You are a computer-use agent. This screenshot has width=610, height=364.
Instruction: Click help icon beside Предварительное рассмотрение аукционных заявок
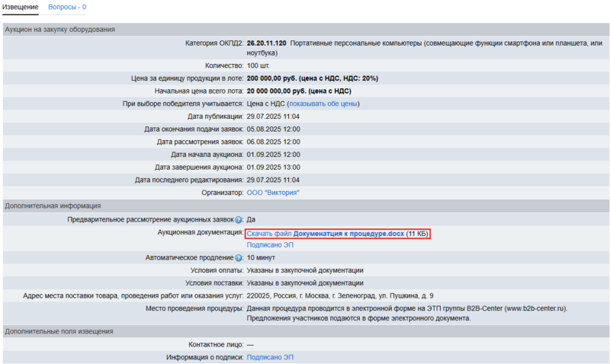239,219
